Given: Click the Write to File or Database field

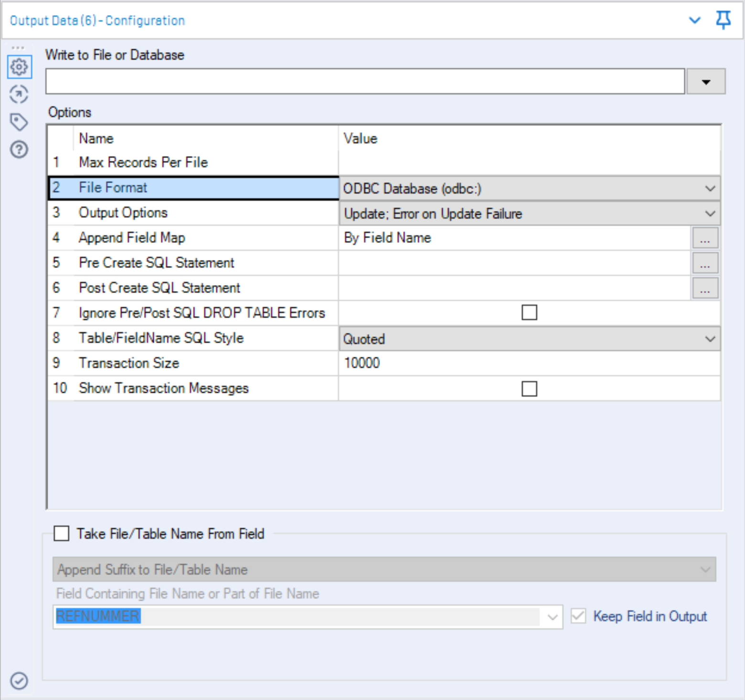Looking at the screenshot, I should point(365,82).
